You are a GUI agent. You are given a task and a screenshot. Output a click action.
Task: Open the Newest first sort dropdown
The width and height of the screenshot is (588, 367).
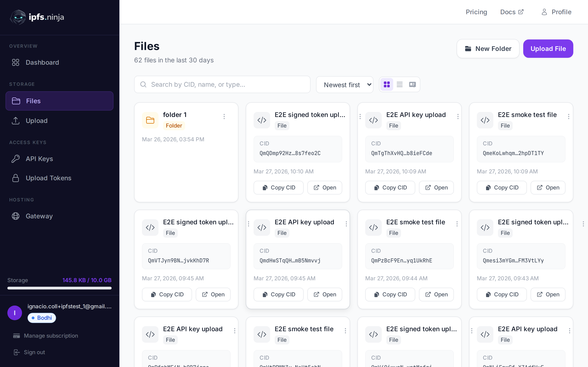pyautogui.click(x=345, y=84)
